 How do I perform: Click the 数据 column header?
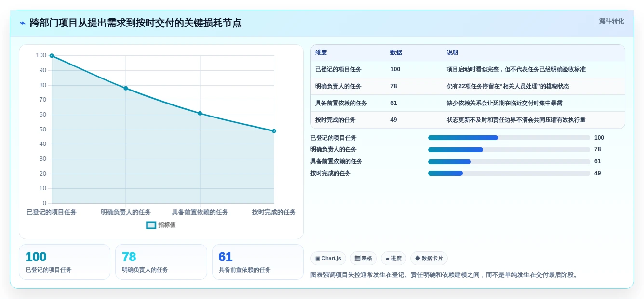[396, 52]
